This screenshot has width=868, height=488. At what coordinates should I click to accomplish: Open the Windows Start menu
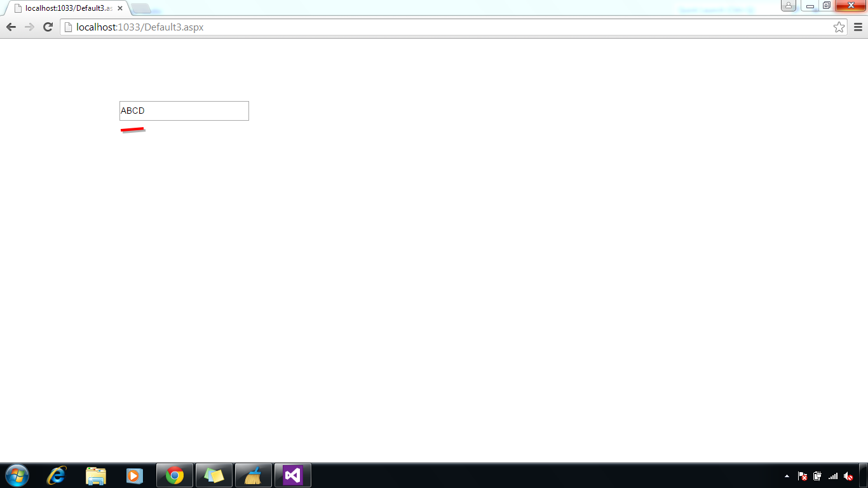pos(17,475)
